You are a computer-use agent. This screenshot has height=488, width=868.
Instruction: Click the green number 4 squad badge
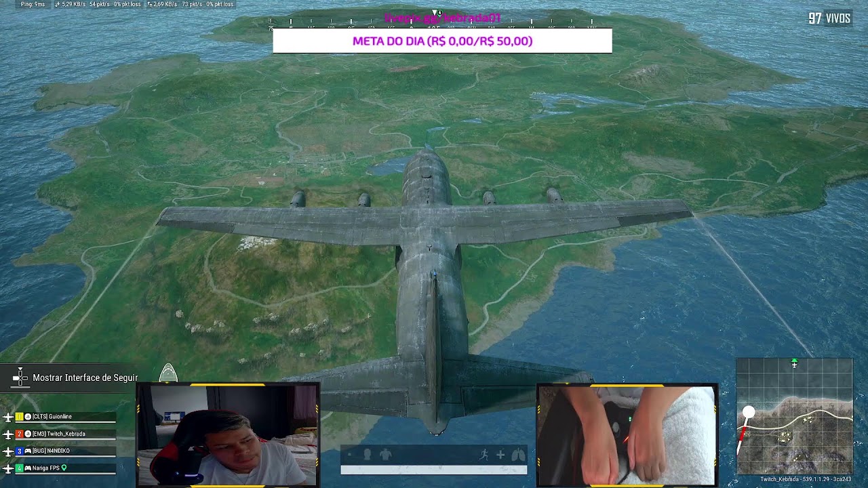[x=20, y=468]
